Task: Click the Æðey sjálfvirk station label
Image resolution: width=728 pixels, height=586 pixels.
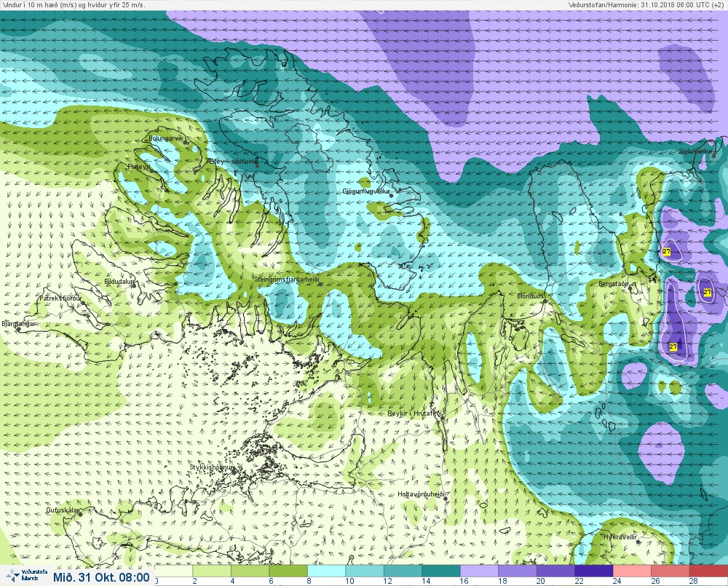Action: (232, 162)
